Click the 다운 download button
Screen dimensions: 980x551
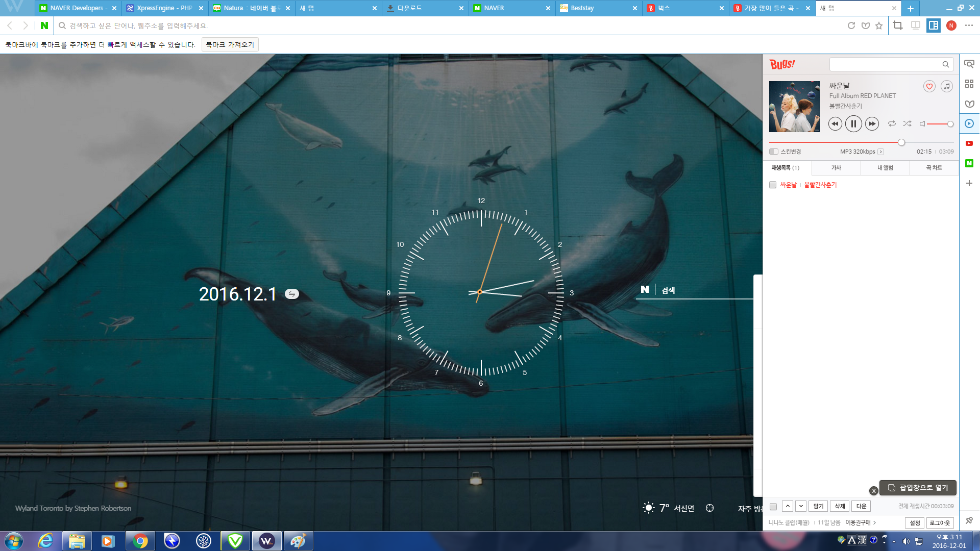(x=861, y=506)
